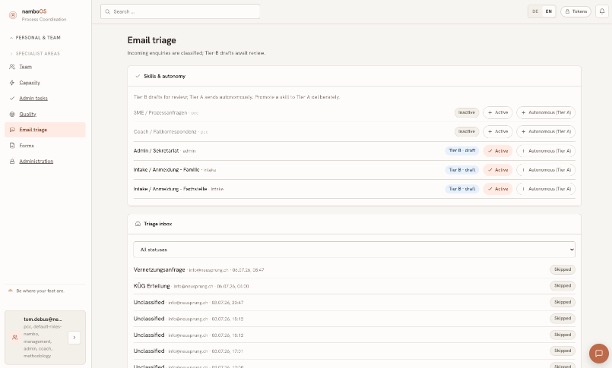Click Tier B draft badge on Intake Familie
This screenshot has width=612, height=368.
coord(462,170)
